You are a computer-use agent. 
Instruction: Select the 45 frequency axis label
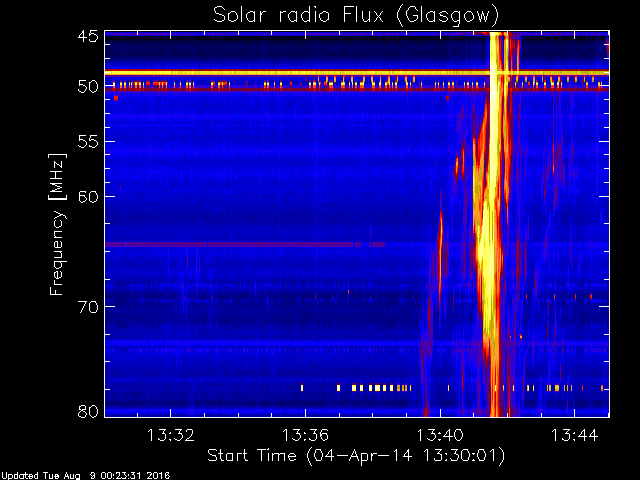(88, 36)
